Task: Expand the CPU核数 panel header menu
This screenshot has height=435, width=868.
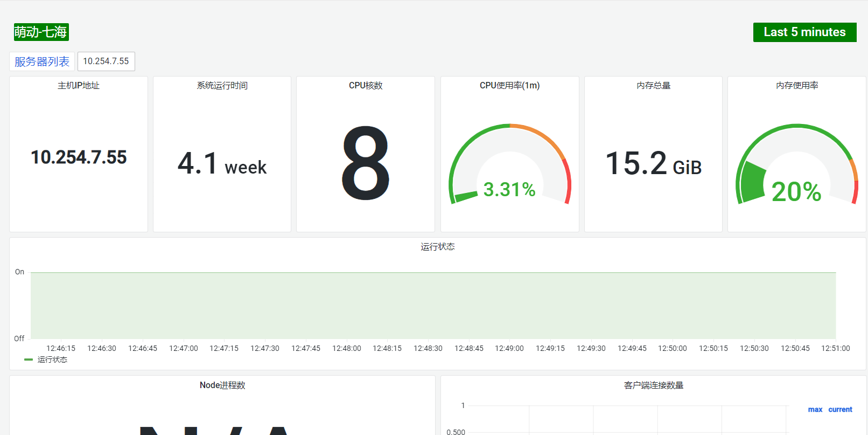Action: point(366,86)
